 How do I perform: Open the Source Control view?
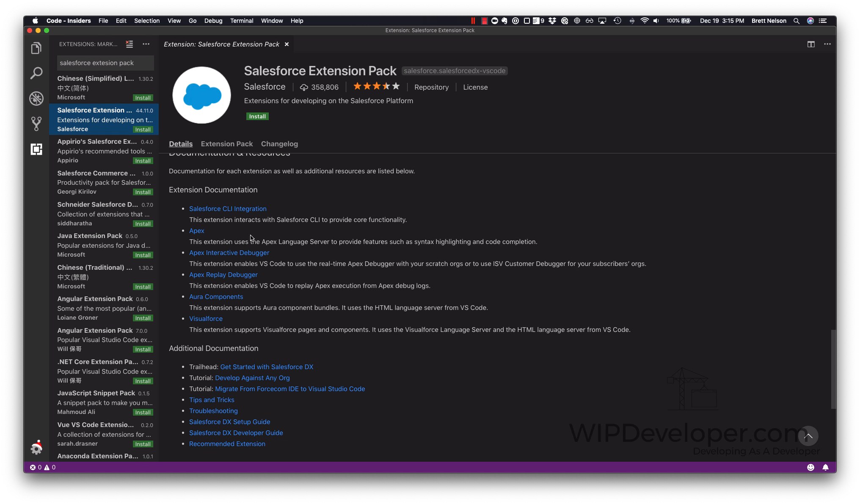(36, 124)
